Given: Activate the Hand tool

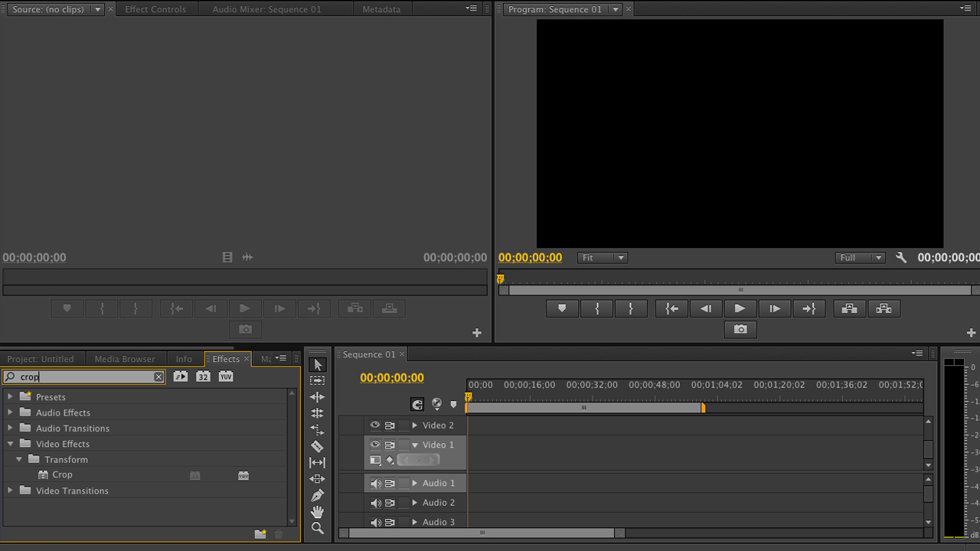Looking at the screenshot, I should tap(318, 511).
